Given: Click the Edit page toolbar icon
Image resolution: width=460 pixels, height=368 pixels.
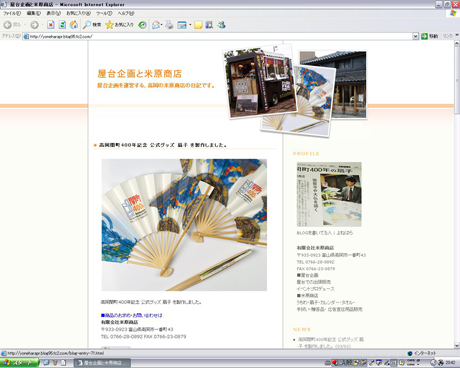Looking at the screenshot, I should tap(182, 25).
